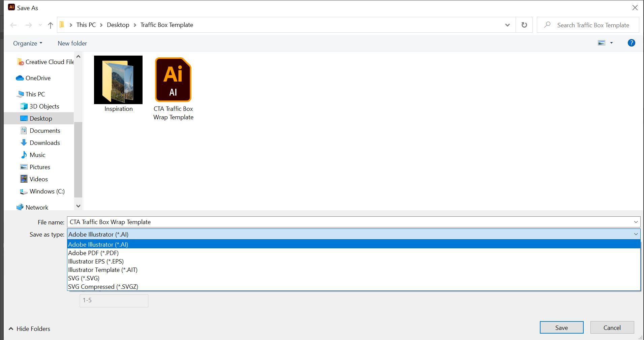Open the Pictures folder in sidebar
644x340 pixels.
click(39, 167)
